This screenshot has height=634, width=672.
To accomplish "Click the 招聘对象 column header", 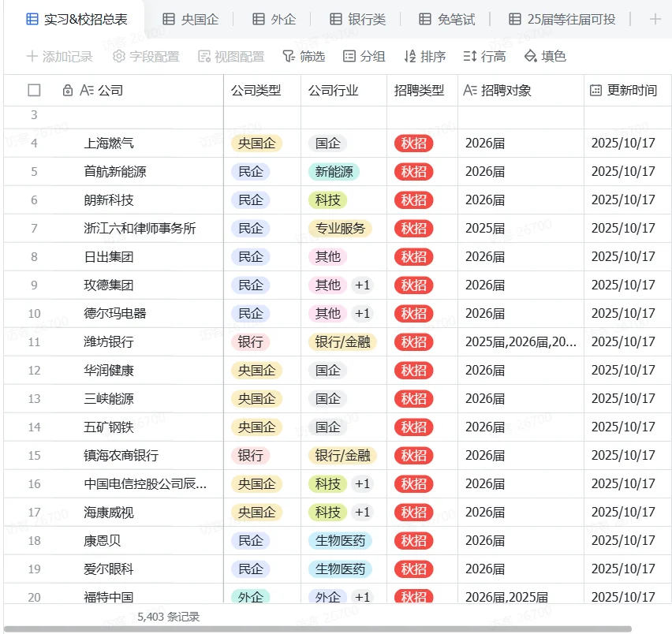I will pyautogui.click(x=506, y=91).
